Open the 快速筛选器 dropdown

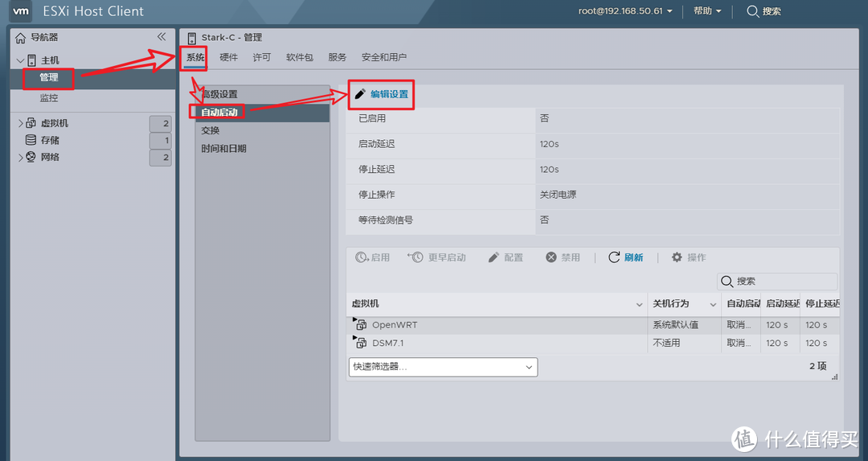click(444, 367)
